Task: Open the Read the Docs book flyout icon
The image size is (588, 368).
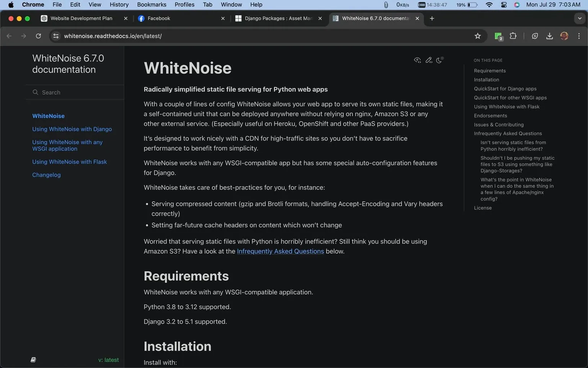Action: point(33,360)
